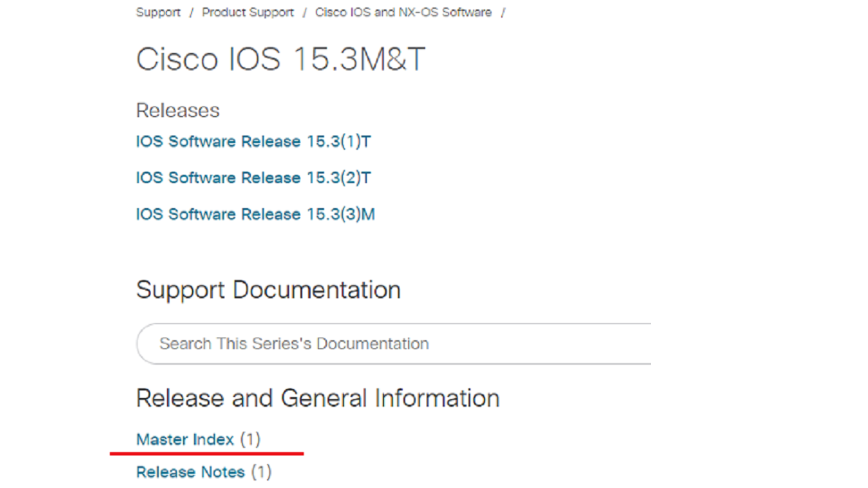Open IOS Software Release 15.3(2)T
868x488 pixels.
click(x=254, y=178)
